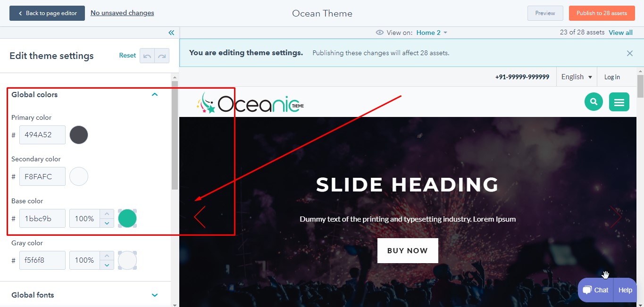This screenshot has width=644, height=307.
Task: Collapse the Global colors section
Action: (x=154, y=95)
